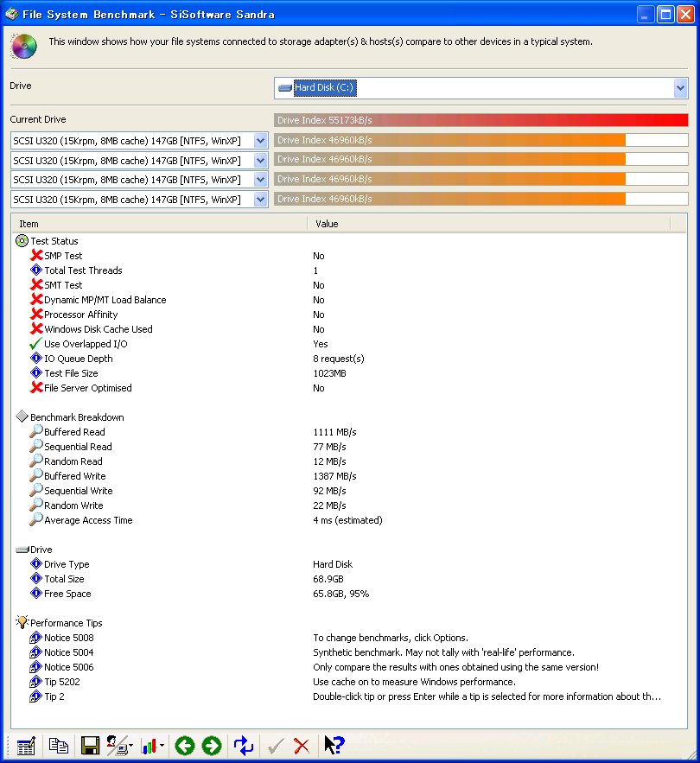Image resolution: width=700 pixels, height=763 pixels.
Task: Click green check icon beside Use Overlapped I/O
Action: pos(35,344)
